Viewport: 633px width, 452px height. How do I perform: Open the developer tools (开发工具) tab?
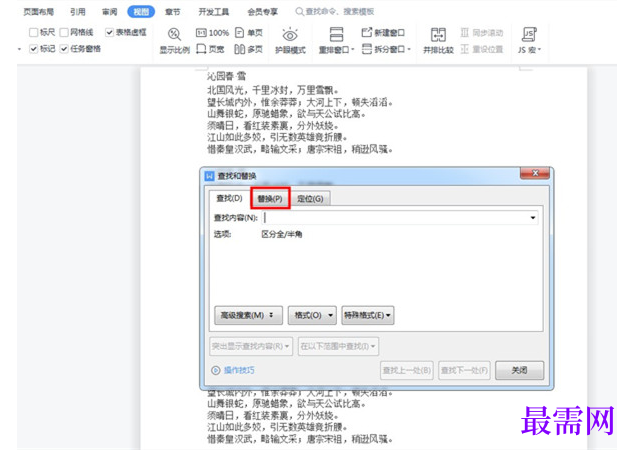tap(214, 12)
